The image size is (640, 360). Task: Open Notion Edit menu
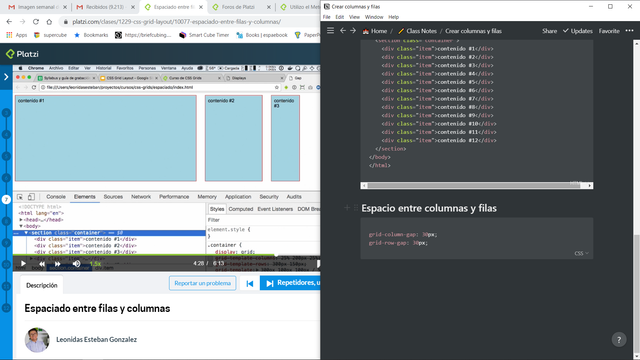340,17
